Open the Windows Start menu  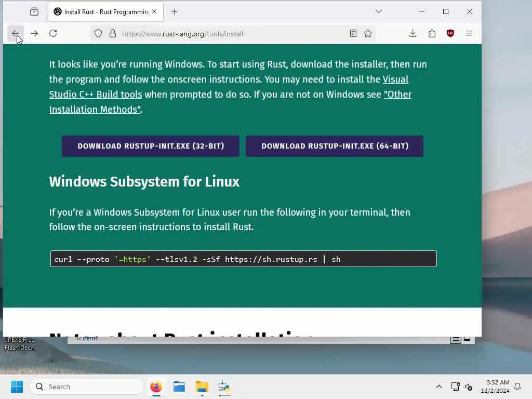tap(17, 387)
